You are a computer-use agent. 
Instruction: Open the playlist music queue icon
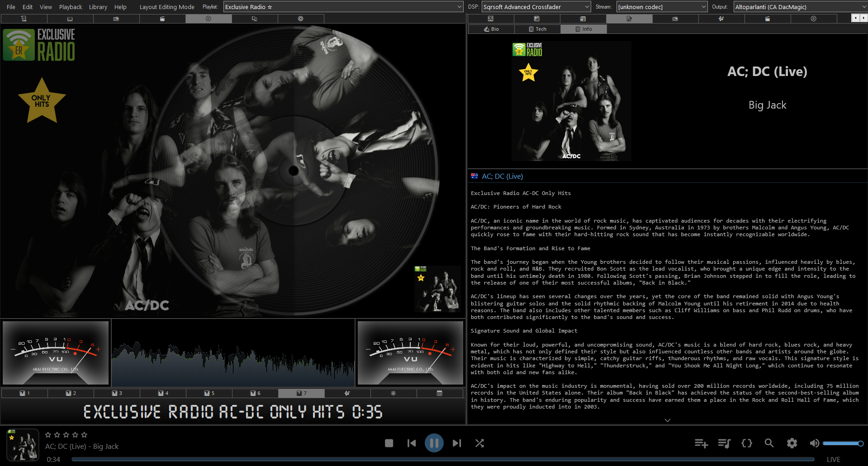pos(724,443)
